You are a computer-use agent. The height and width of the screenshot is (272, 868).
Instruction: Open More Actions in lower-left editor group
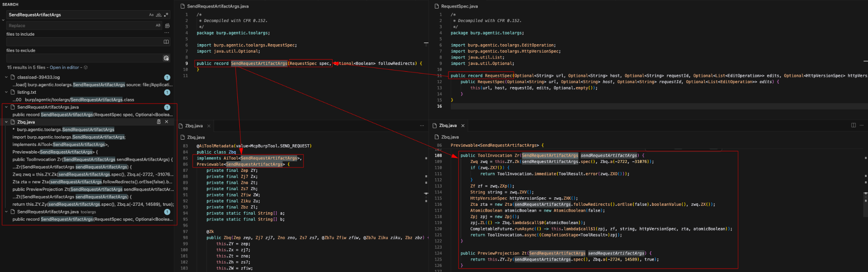[422, 126]
